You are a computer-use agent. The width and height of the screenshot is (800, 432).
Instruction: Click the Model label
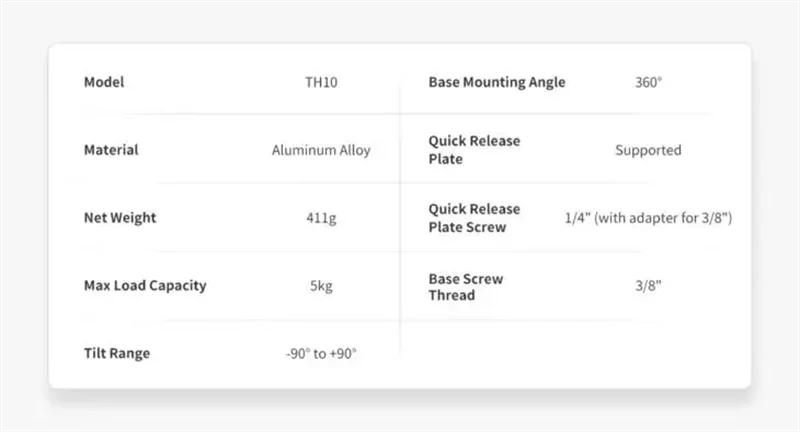(x=104, y=82)
